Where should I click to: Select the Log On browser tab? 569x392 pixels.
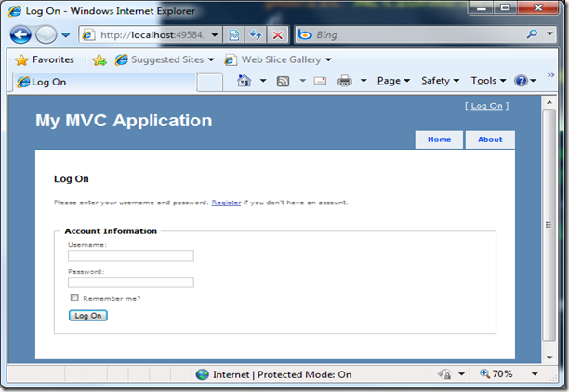coord(105,82)
